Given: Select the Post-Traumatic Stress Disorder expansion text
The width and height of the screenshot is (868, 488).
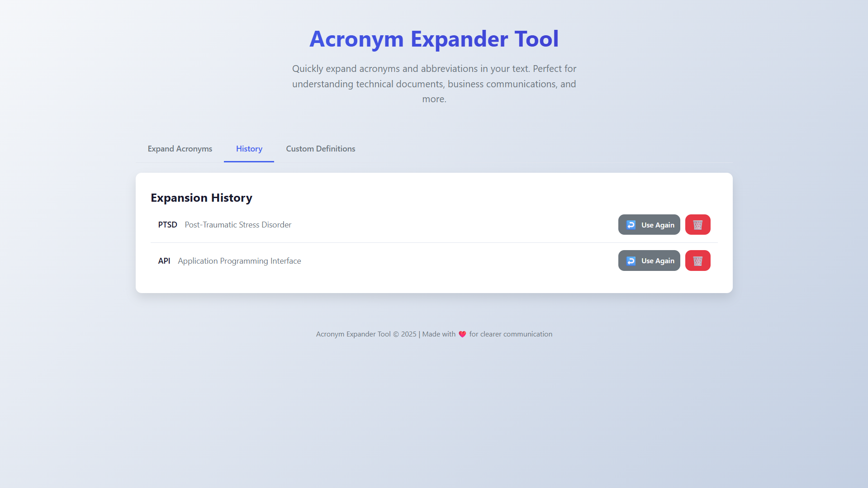Looking at the screenshot, I should [238, 225].
